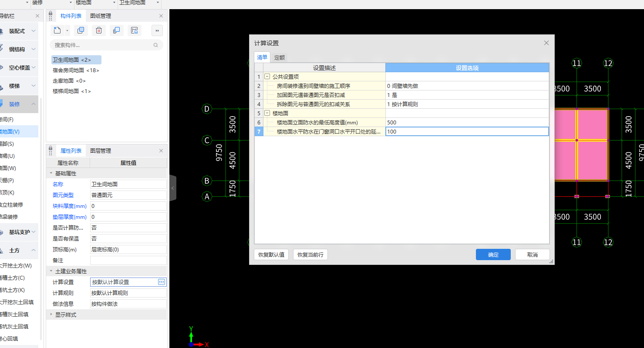
Task: Collapse the 基础属性 section
Action: [x=51, y=173]
